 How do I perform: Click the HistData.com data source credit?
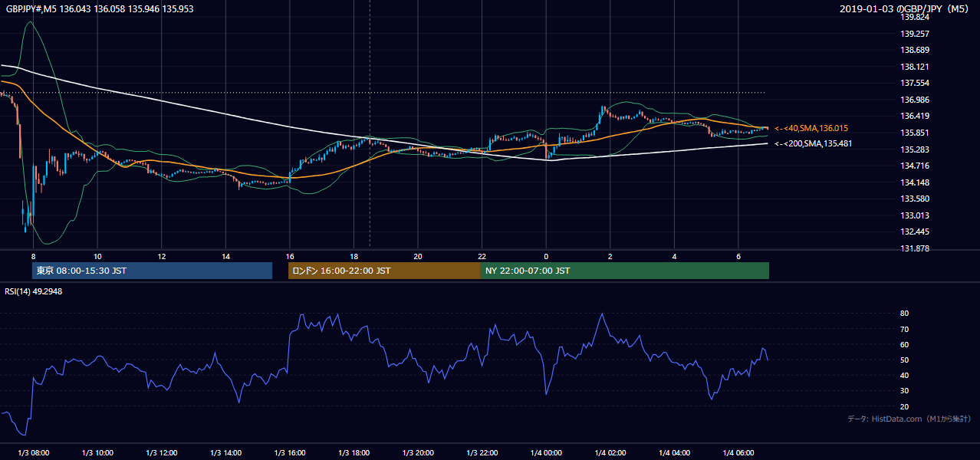909,419
